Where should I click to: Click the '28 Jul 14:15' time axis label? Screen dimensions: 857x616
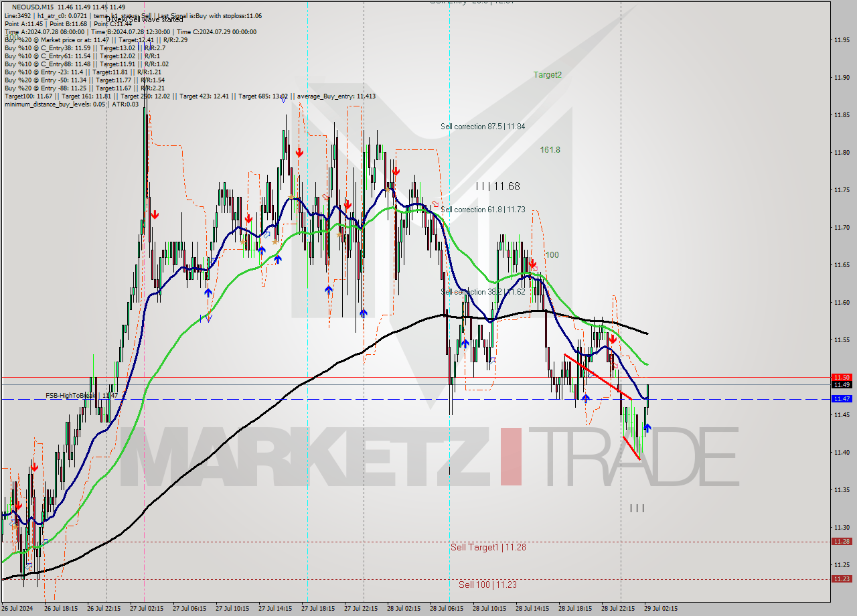pyautogui.click(x=533, y=609)
